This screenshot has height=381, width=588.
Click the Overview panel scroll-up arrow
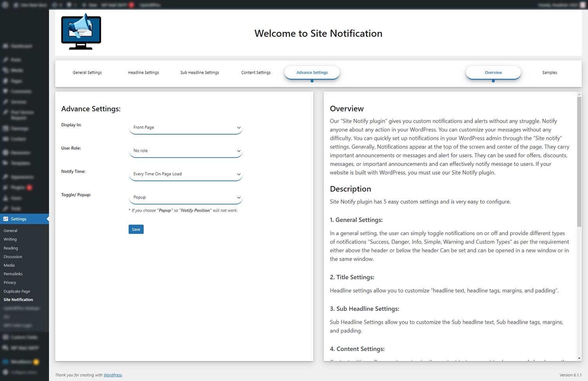coord(579,95)
